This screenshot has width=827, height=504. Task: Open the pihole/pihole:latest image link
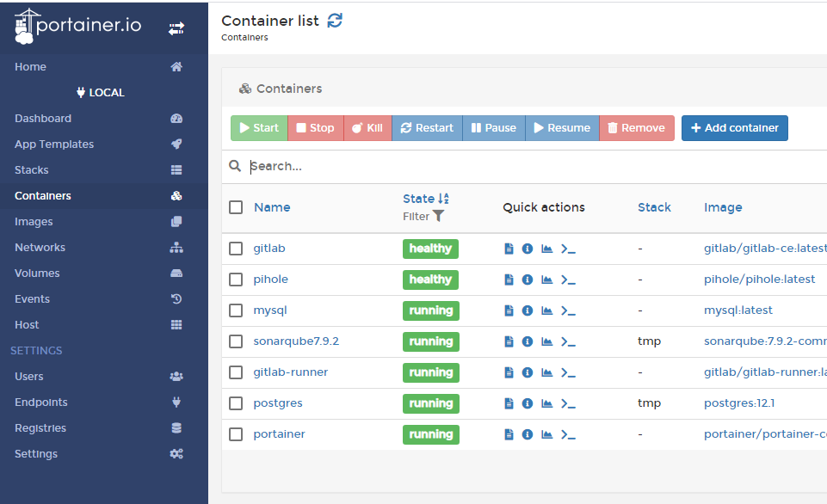[x=760, y=280]
